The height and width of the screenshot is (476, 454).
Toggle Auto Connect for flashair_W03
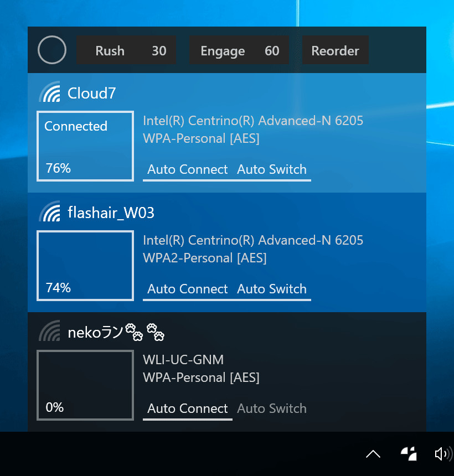point(187,289)
